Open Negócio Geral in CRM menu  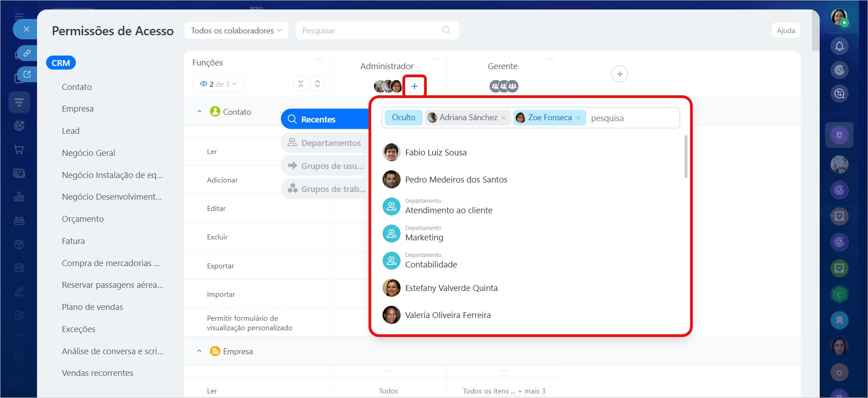coord(89,153)
